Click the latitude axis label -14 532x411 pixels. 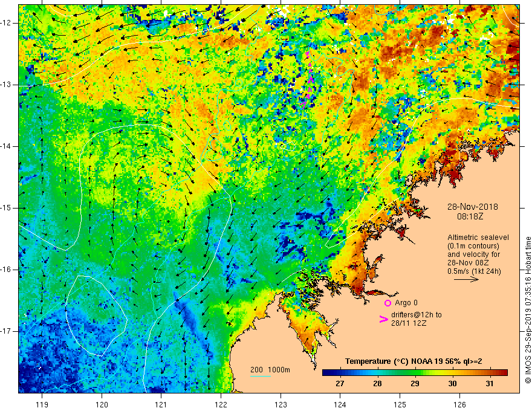(6, 146)
